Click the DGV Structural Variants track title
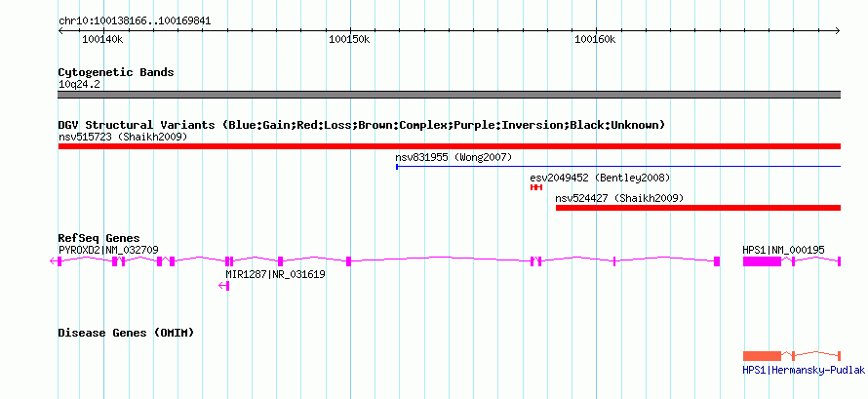 click(362, 125)
